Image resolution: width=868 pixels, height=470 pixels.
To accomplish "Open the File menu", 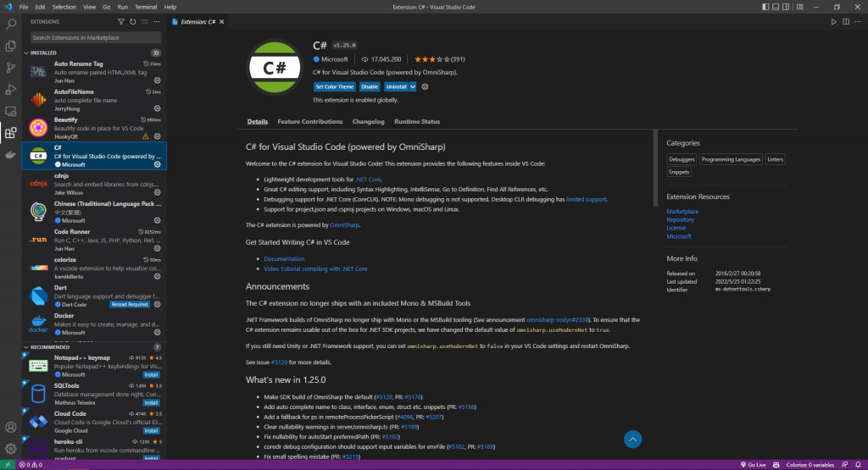I will coord(24,7).
